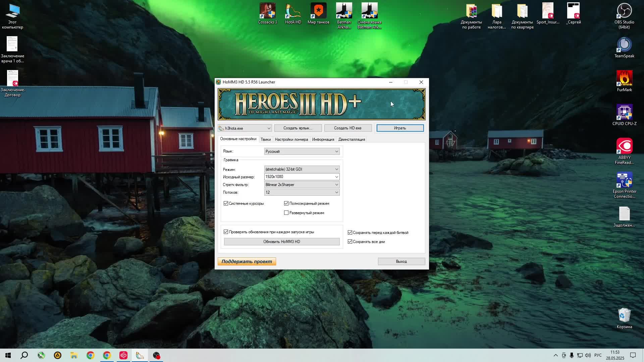Open Лара налогов folder
The image size is (644, 362).
[x=497, y=16]
